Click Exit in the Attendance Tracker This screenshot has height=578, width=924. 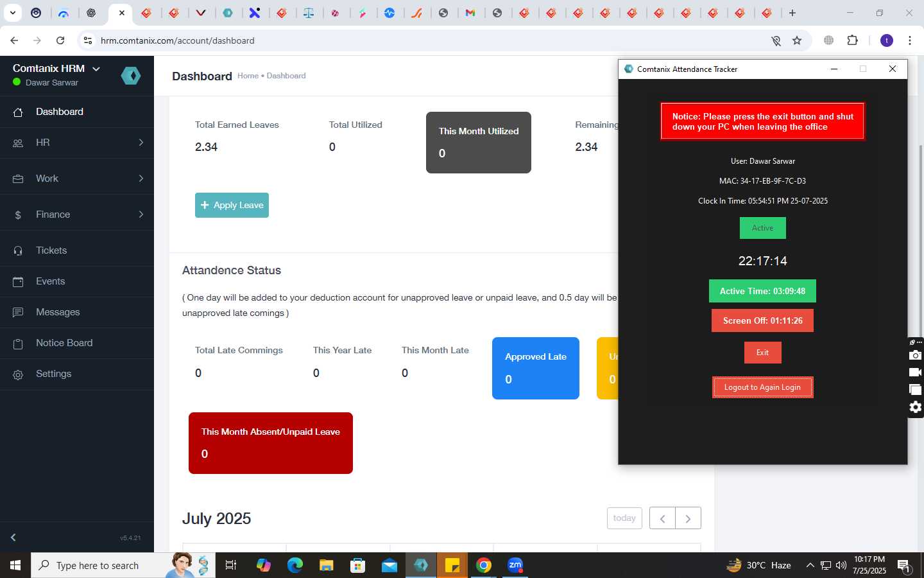click(x=762, y=353)
